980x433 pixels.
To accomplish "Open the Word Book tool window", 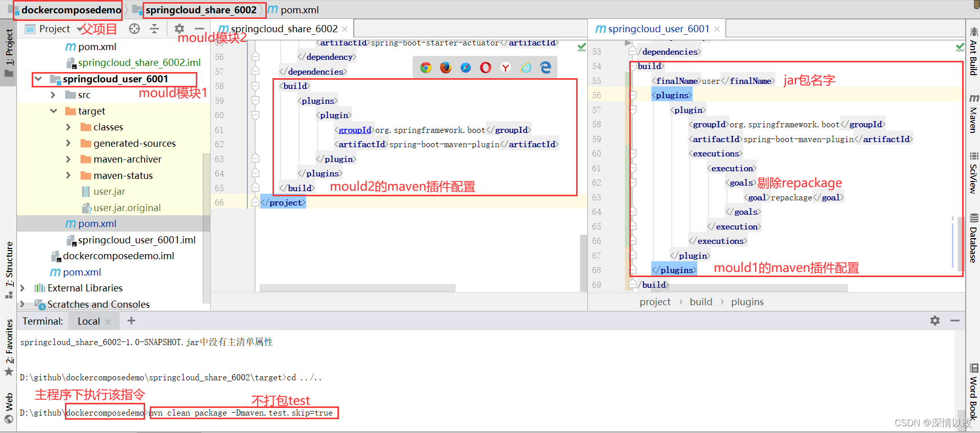I will point(973,392).
